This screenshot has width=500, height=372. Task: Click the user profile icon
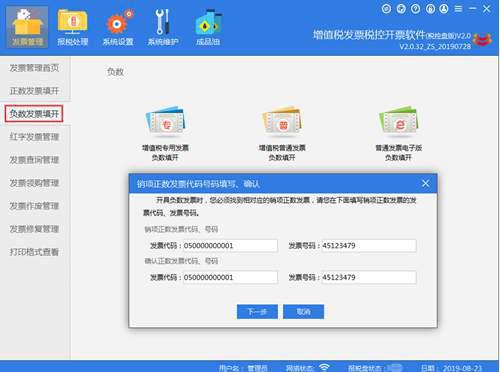[x=444, y=9]
